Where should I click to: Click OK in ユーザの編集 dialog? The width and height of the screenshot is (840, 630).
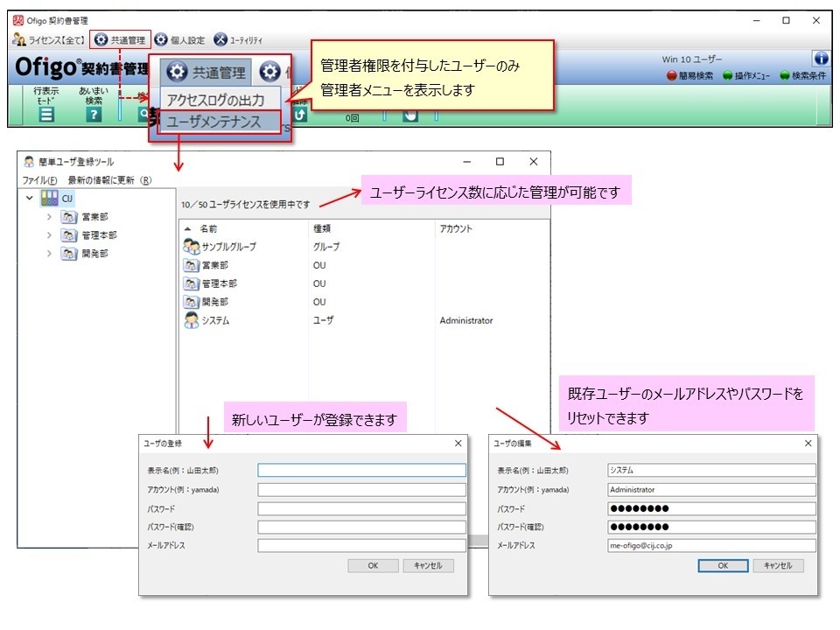pyautogui.click(x=723, y=565)
